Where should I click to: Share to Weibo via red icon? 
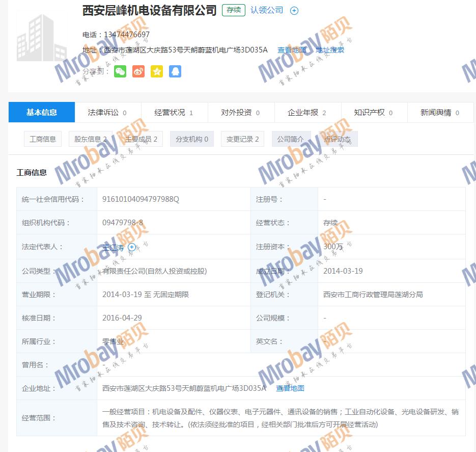pyautogui.click(x=138, y=71)
